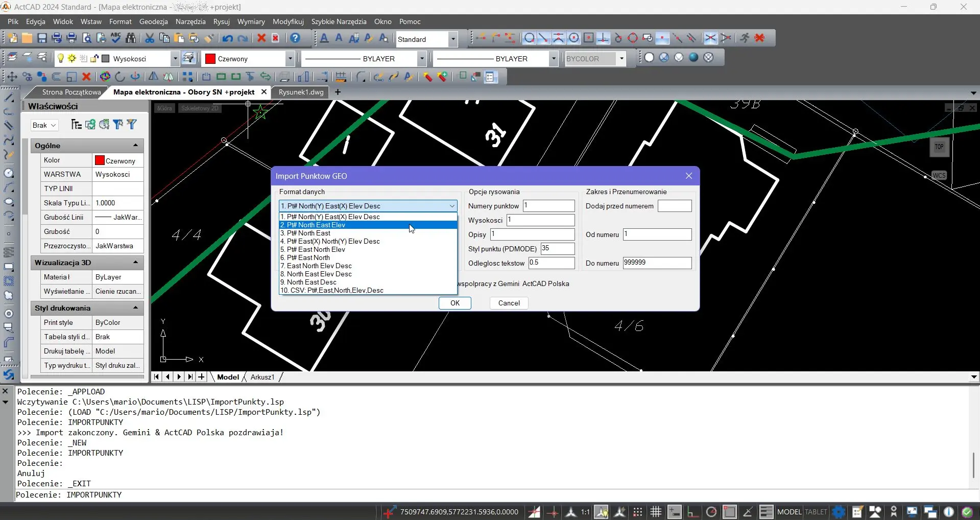980x520 pixels.
Task: Open the Geodezja menu
Action: pyautogui.click(x=153, y=21)
